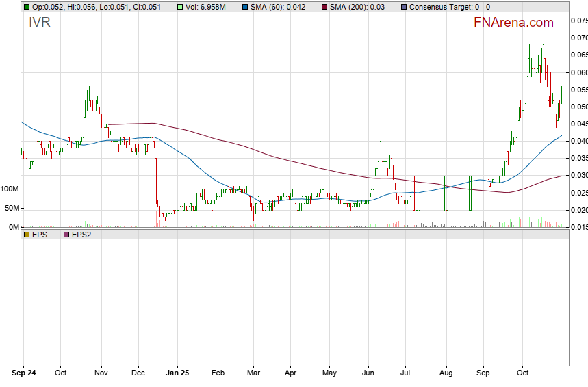Click the green OHLC price legend swatch
This screenshot has width=588, height=387.
click(x=27, y=7)
